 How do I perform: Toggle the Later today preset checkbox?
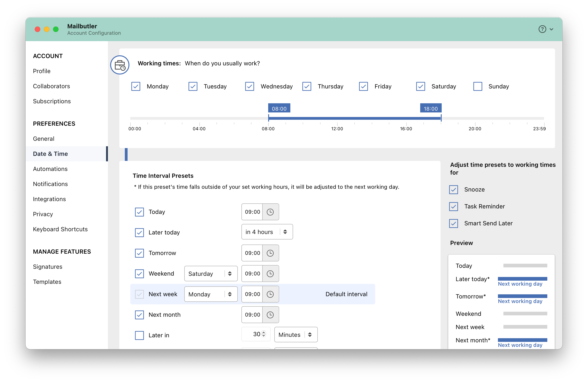point(140,232)
